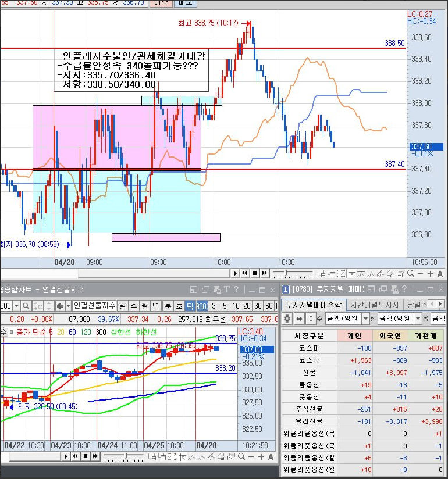The height and width of the screenshot is (479, 448).
Task: Click the upper chart trend line draw icon
Action: pos(381,274)
